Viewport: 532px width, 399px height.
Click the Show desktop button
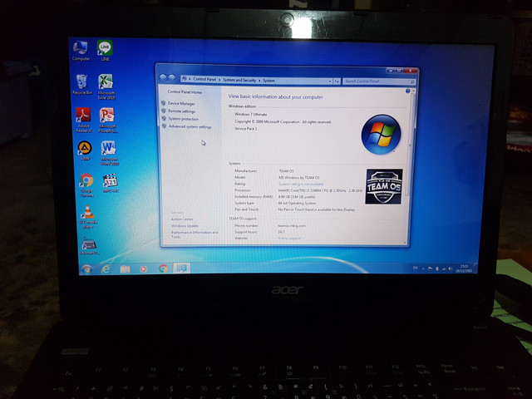click(x=475, y=268)
